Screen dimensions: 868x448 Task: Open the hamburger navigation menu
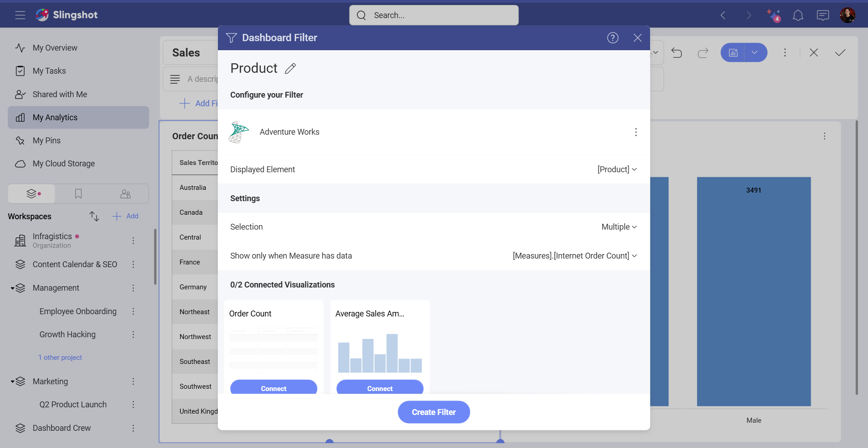[20, 15]
